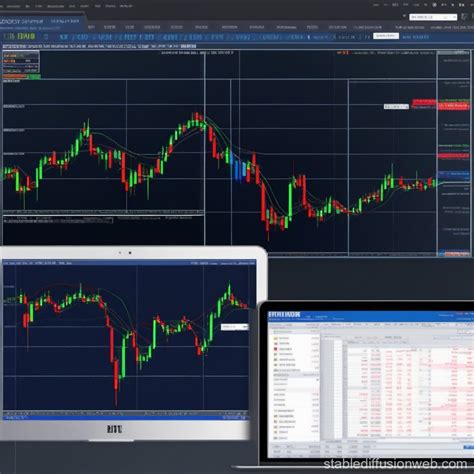Click the blue button at the laptop screen's bottom right
Screen dimensions: 474x474
click(x=469, y=447)
